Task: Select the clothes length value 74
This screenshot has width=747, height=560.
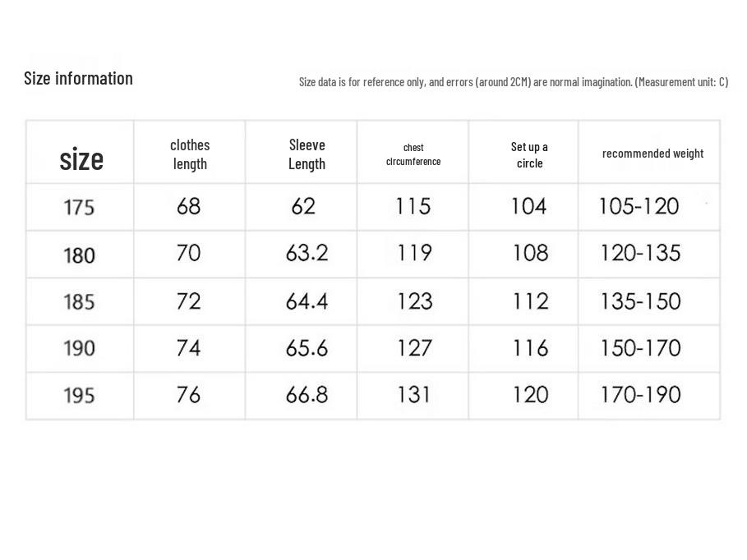Action: [x=188, y=348]
